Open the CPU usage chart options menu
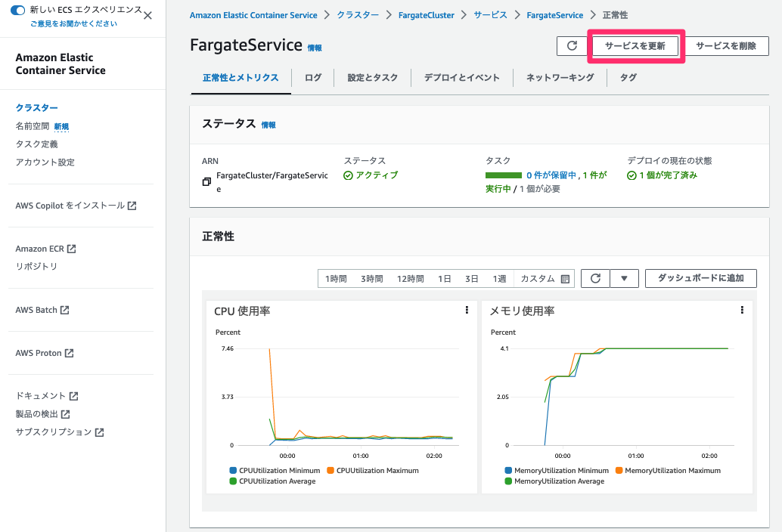 (467, 310)
